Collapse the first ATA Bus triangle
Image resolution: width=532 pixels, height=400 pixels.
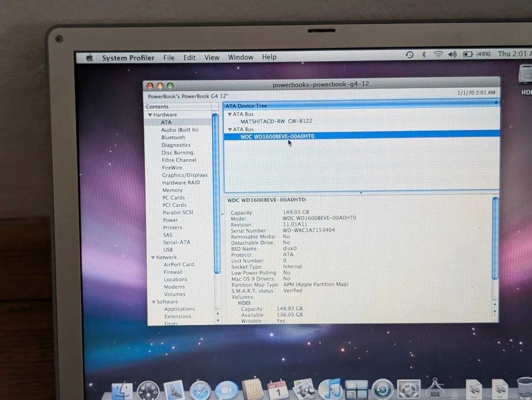(x=230, y=114)
